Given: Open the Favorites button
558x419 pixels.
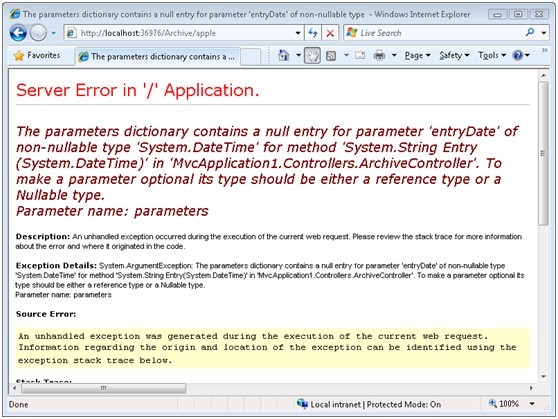Looking at the screenshot, I should point(37,56).
